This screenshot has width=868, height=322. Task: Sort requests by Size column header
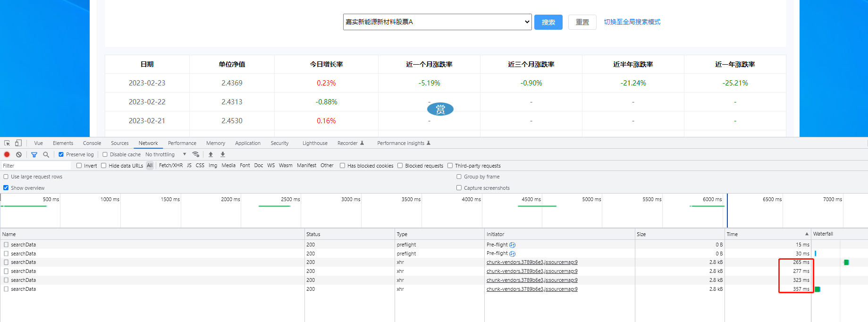tap(680, 234)
